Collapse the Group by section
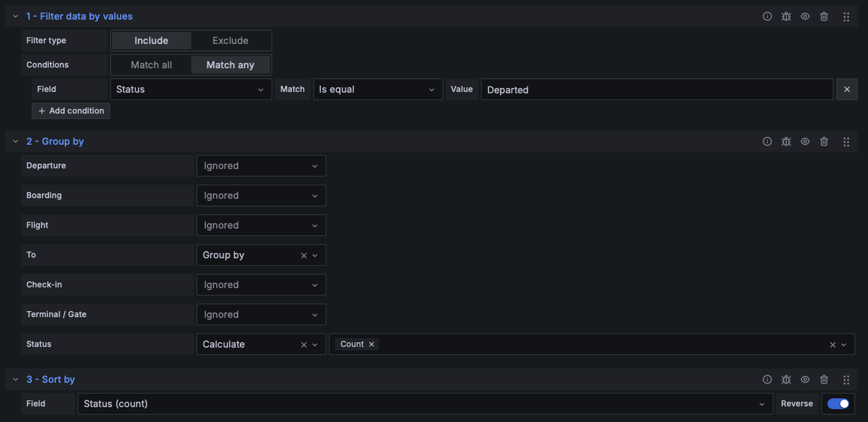 click(x=16, y=141)
